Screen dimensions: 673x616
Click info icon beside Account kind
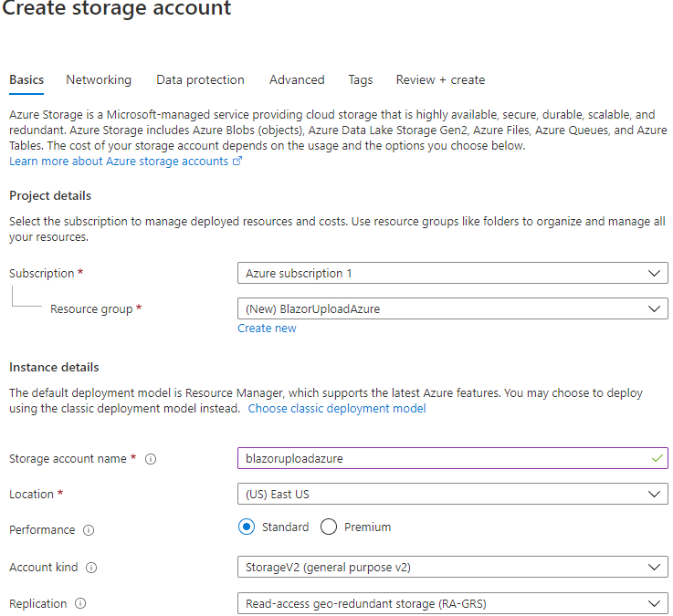pos(91,568)
